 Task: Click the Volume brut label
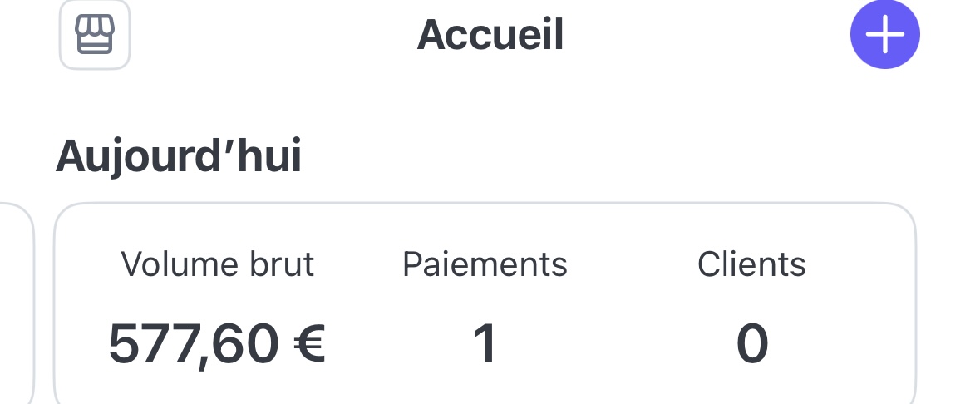pyautogui.click(x=217, y=264)
